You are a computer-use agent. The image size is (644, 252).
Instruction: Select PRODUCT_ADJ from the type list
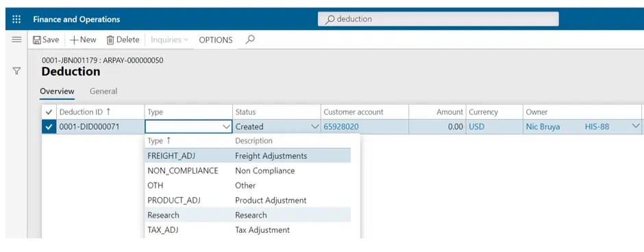pos(174,200)
